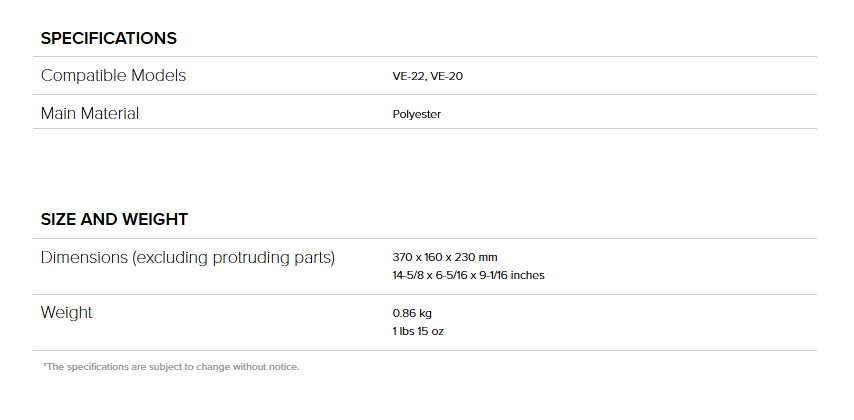Viewport: 854px width, 420px height.
Task: Click the 0.86 kg weight value
Action: (412, 313)
